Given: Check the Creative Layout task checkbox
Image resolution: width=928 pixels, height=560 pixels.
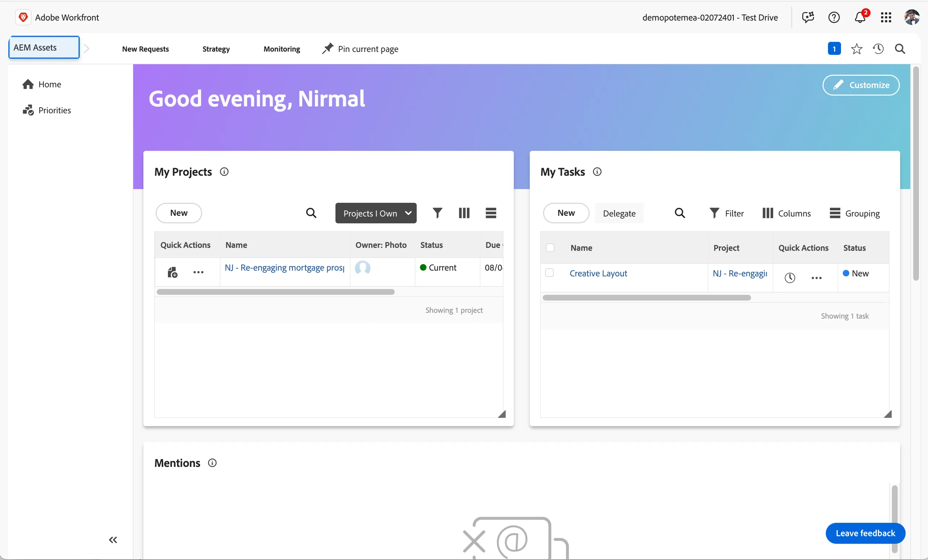Looking at the screenshot, I should coord(550,273).
